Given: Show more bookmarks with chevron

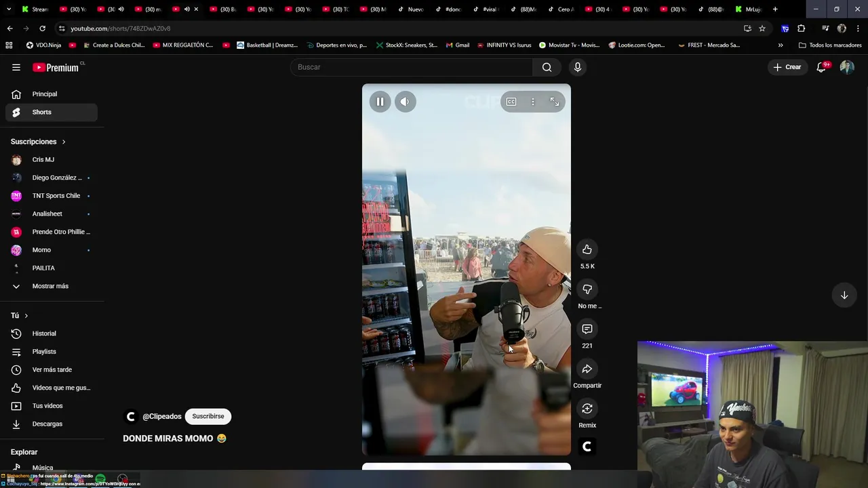Looking at the screenshot, I should 781,45.
